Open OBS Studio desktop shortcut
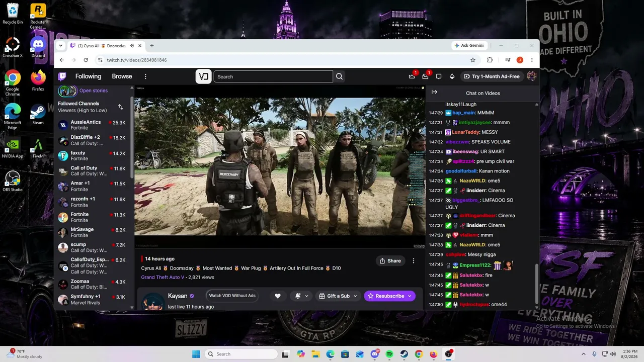The height and width of the screenshot is (362, 644). click(13, 181)
